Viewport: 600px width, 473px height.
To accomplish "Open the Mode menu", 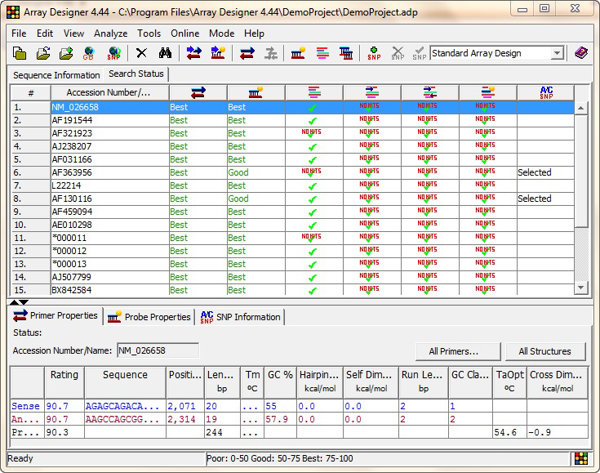I will pos(222,34).
